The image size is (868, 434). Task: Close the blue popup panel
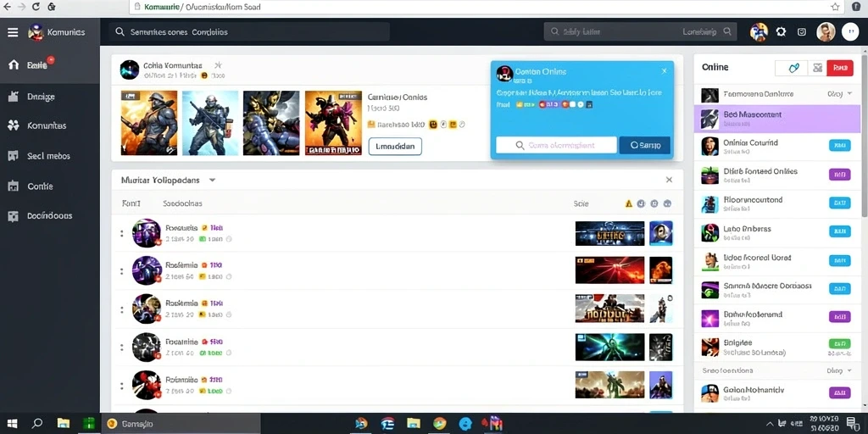665,71
